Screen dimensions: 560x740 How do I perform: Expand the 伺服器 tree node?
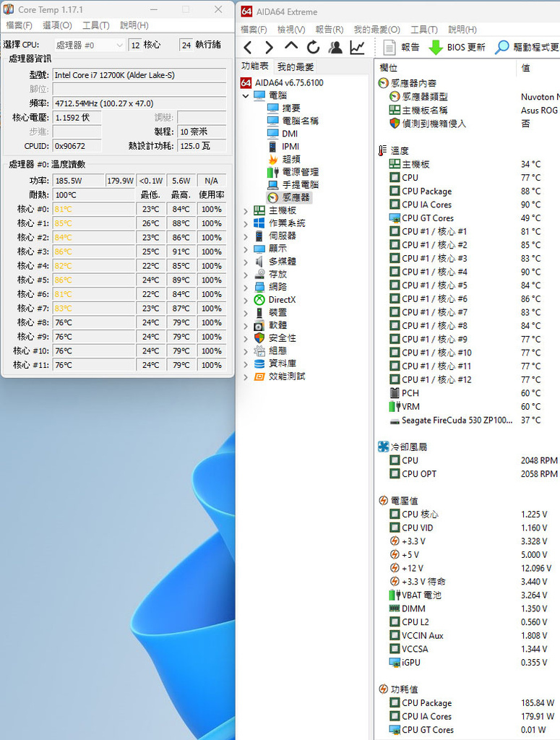coord(246,236)
